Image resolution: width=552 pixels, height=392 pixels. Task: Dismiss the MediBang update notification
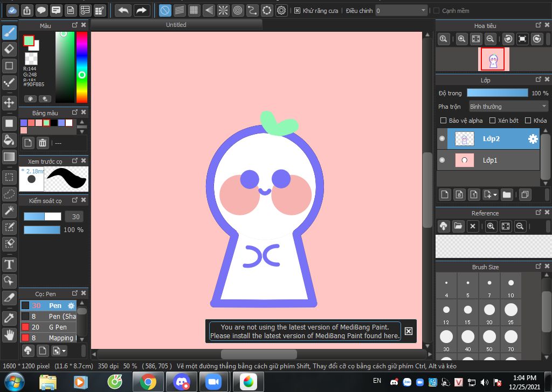[x=409, y=331]
